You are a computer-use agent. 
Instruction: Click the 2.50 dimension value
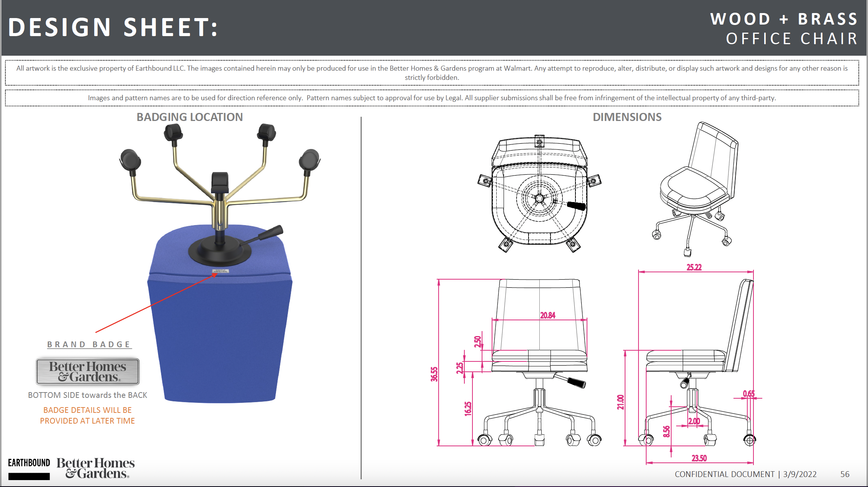coord(477,341)
